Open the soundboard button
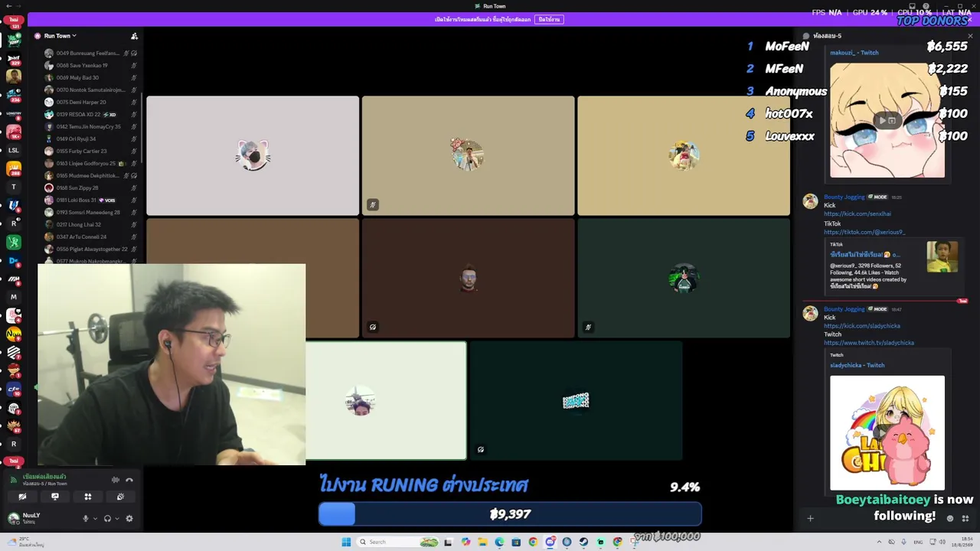Screen dimensions: 980x551 pyautogui.click(x=120, y=497)
